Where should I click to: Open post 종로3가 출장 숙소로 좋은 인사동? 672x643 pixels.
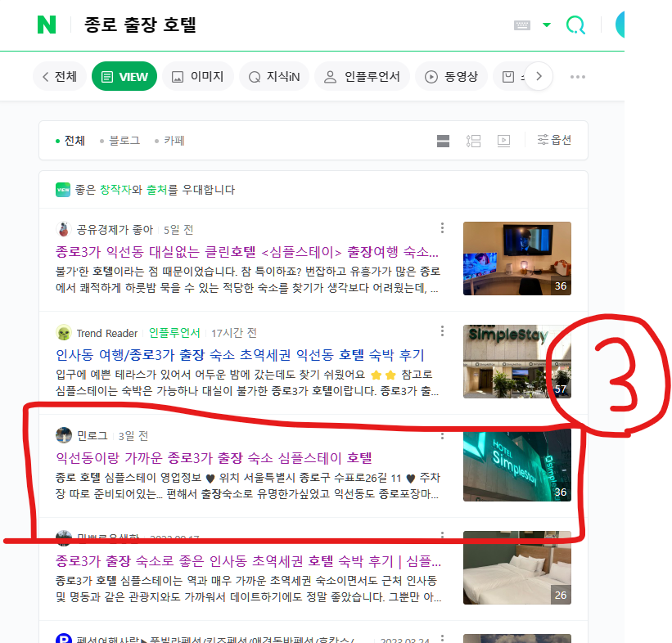click(x=248, y=560)
